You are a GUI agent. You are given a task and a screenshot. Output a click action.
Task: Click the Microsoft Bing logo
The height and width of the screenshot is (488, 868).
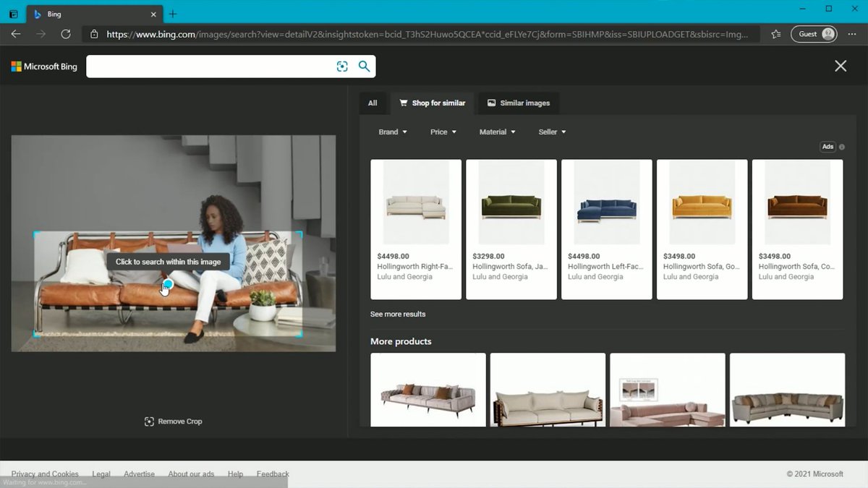(43, 66)
